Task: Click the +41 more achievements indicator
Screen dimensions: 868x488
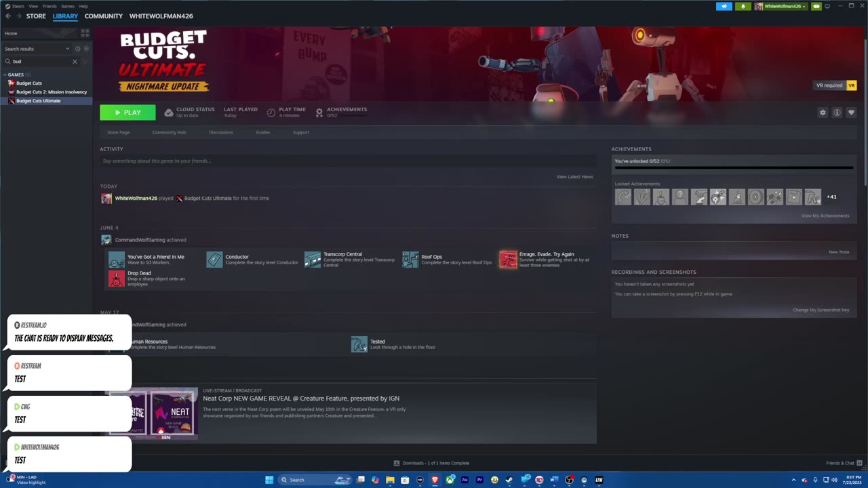Action: coord(831,197)
